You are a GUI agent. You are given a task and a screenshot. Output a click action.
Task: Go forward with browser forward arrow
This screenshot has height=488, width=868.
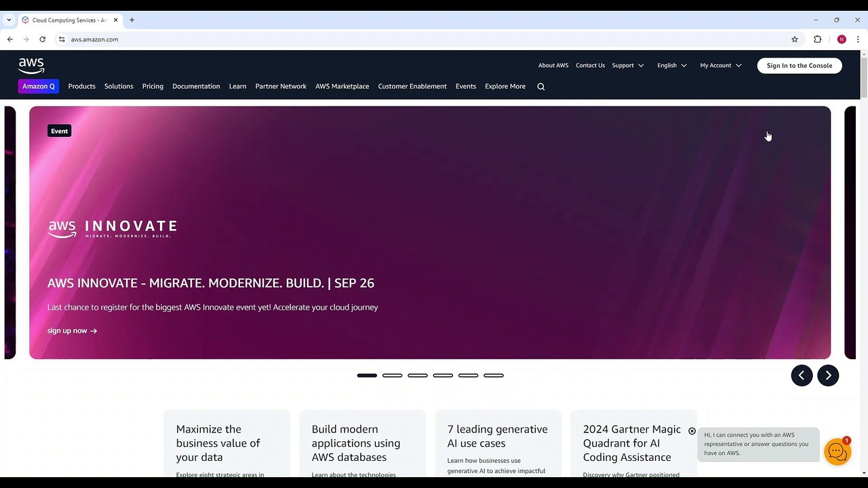[x=26, y=39]
